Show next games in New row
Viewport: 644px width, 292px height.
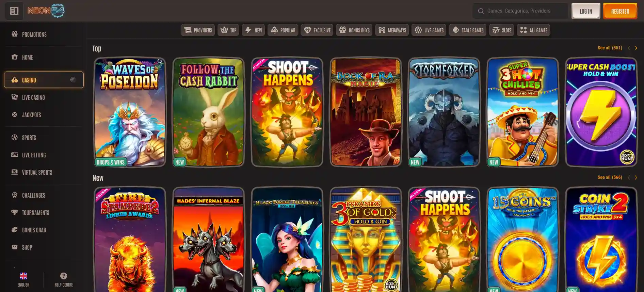636,178
